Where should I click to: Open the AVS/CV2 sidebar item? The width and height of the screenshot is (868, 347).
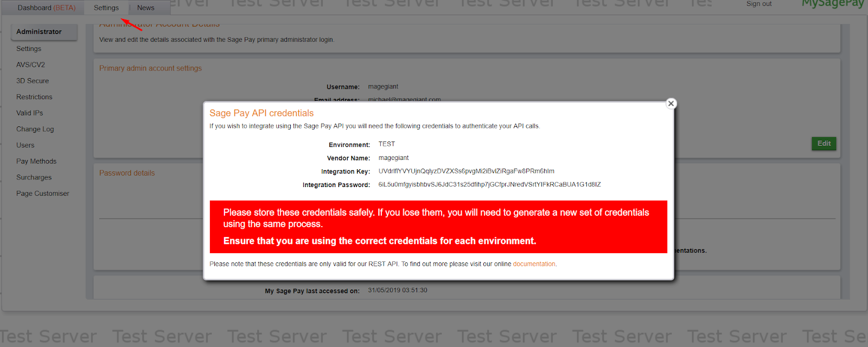click(x=30, y=65)
